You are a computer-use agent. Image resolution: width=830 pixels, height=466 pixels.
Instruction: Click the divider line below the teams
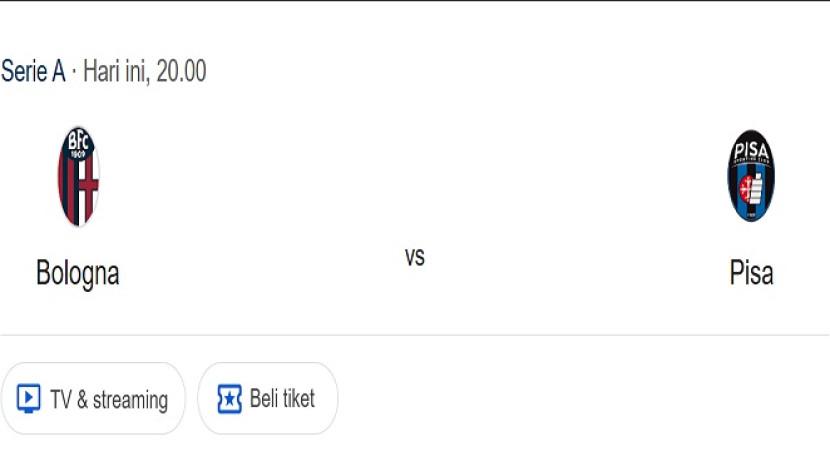tap(415, 335)
